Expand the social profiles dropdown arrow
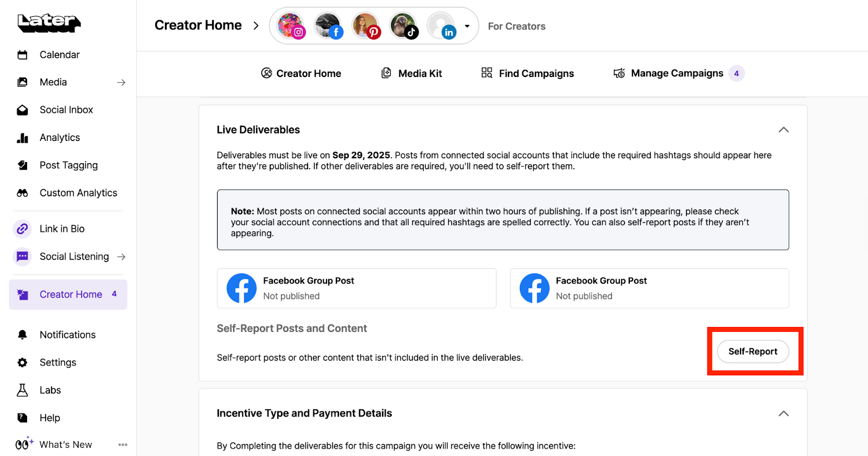Screen dimensions: 868x456 click(467, 26)
